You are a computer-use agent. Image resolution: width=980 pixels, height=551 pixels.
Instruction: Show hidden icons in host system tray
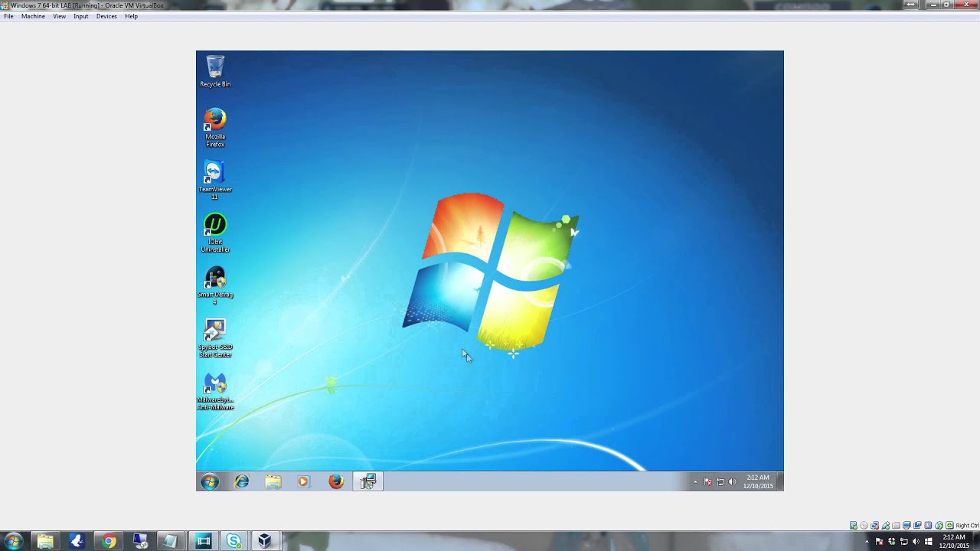pyautogui.click(x=867, y=542)
